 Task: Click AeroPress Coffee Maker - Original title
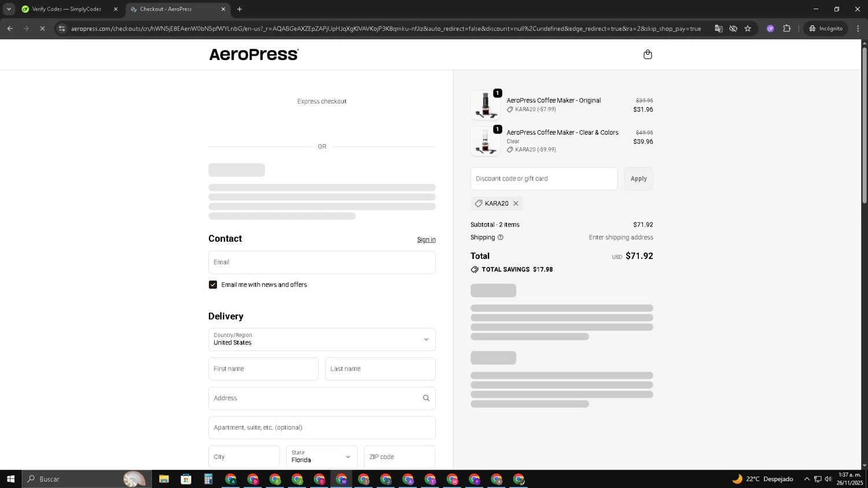(x=553, y=101)
